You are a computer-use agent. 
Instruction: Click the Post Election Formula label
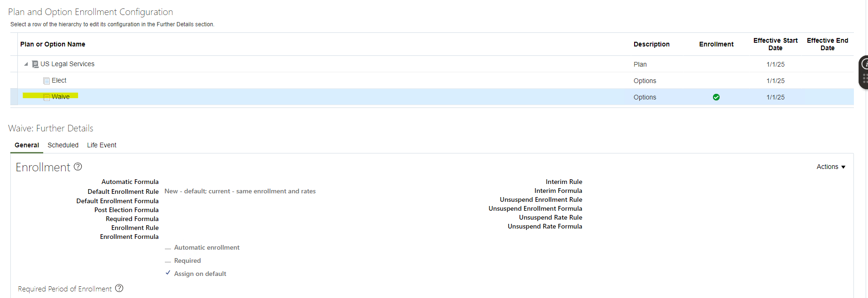126,210
